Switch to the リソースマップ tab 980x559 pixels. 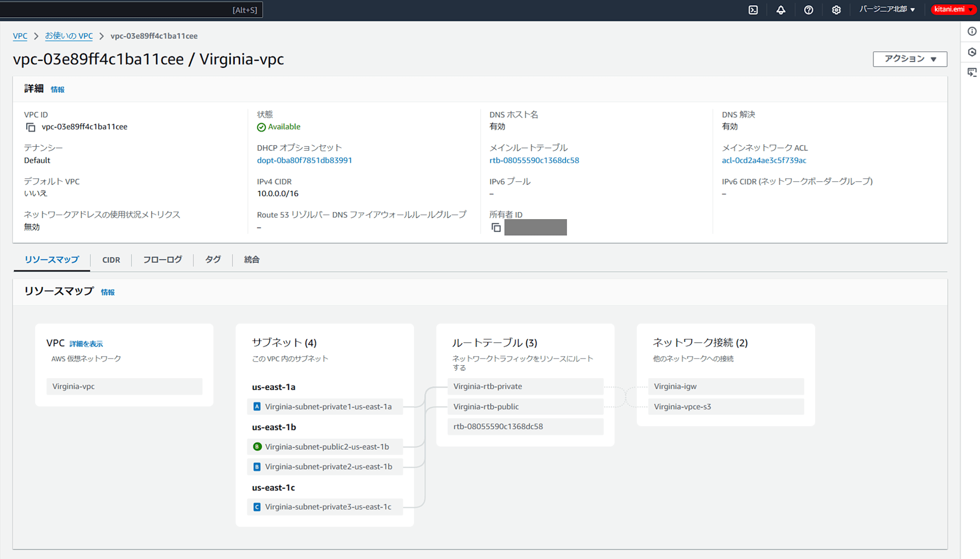[51, 259]
